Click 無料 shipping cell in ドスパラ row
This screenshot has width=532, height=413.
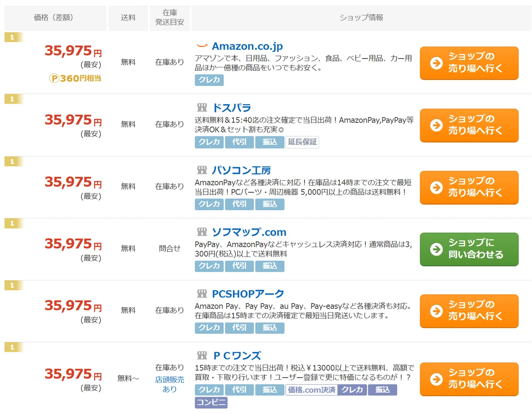[128, 125]
